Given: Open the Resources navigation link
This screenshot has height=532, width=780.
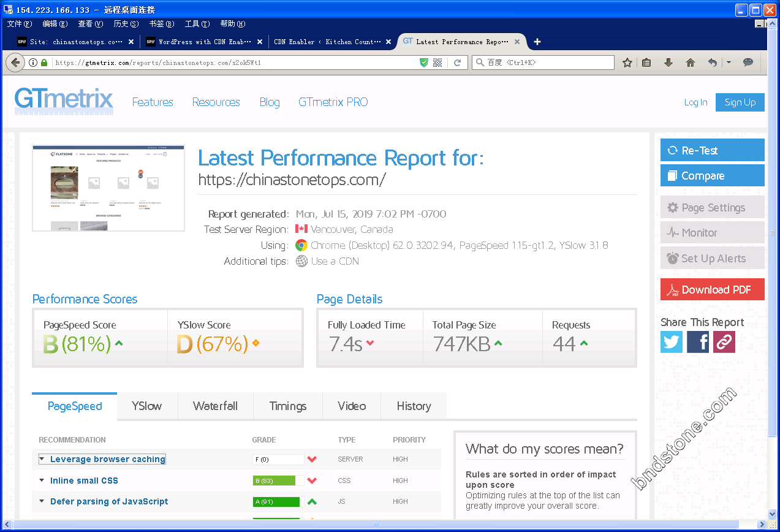Looking at the screenshot, I should 216,102.
